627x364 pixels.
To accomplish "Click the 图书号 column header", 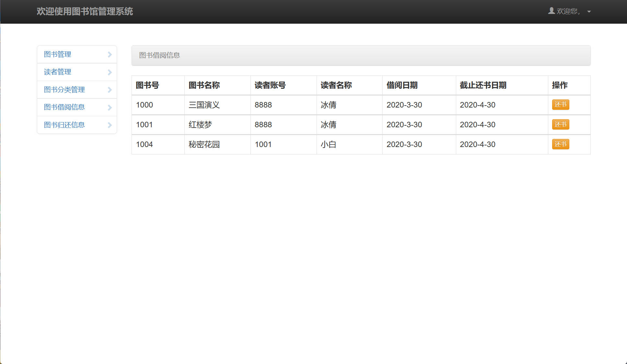I will [147, 85].
